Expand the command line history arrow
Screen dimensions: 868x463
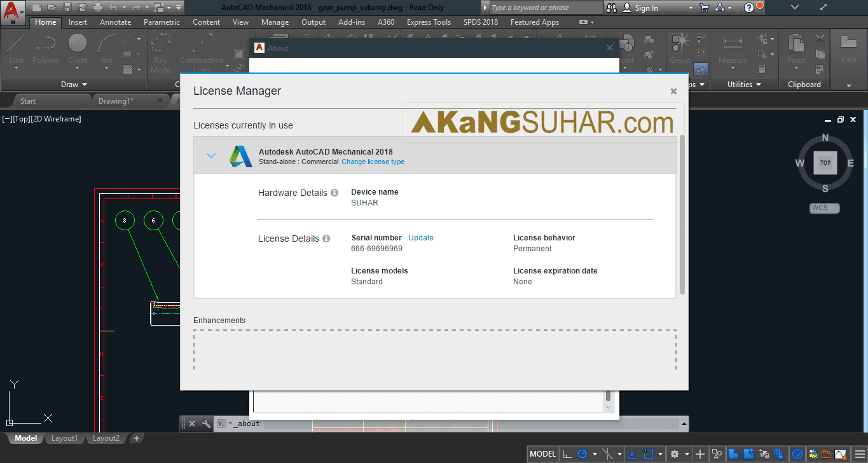click(684, 424)
